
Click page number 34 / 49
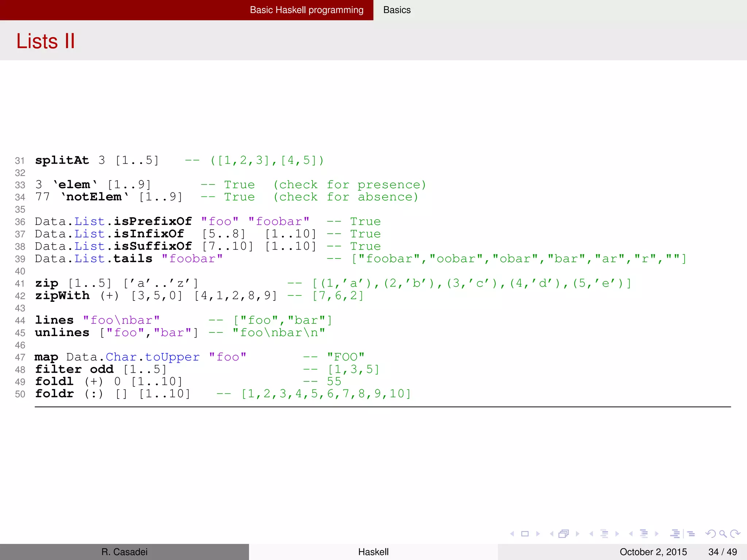coord(722,552)
